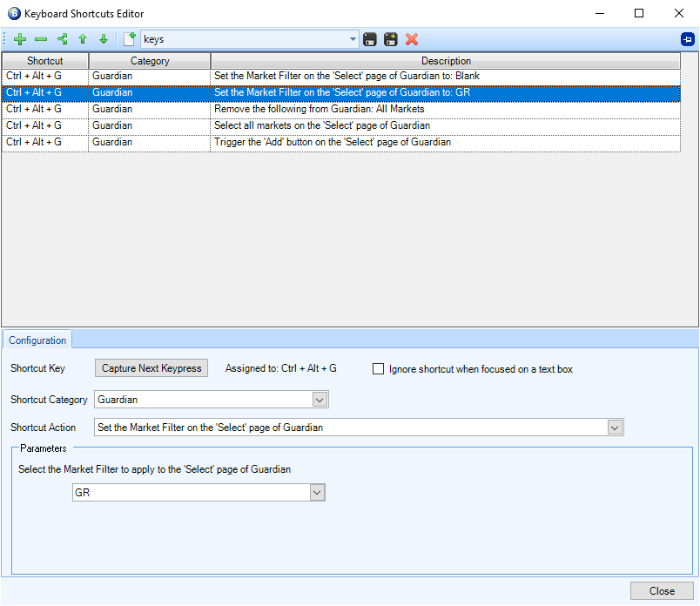Expand the GR market filter dropdown arrow
Screen dimensions: 700x606
pyautogui.click(x=317, y=493)
